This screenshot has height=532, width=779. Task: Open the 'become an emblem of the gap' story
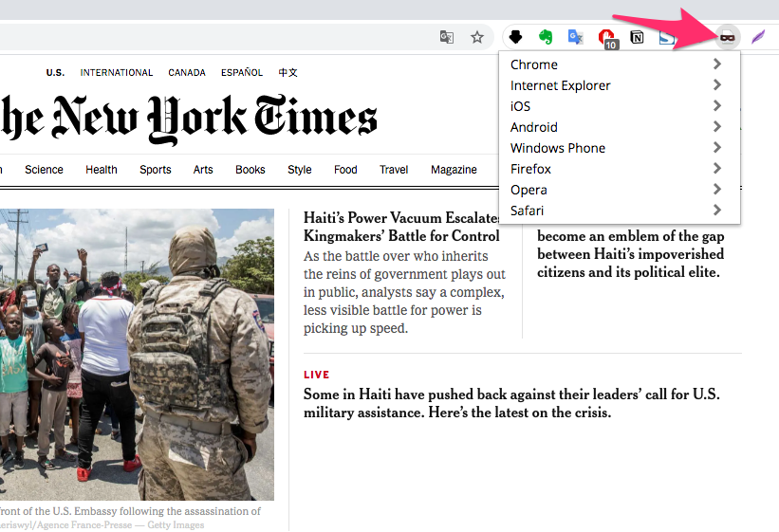pyautogui.click(x=630, y=254)
